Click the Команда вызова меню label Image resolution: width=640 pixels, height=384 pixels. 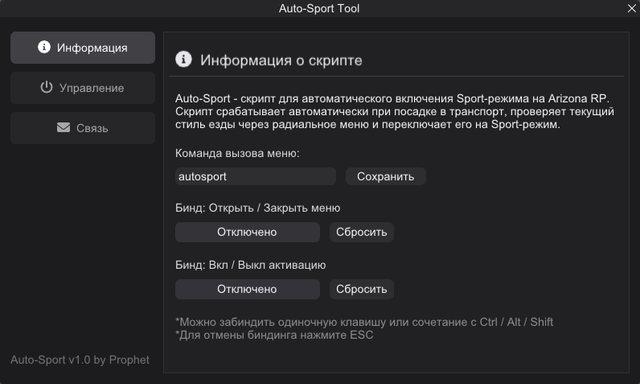[x=237, y=153]
